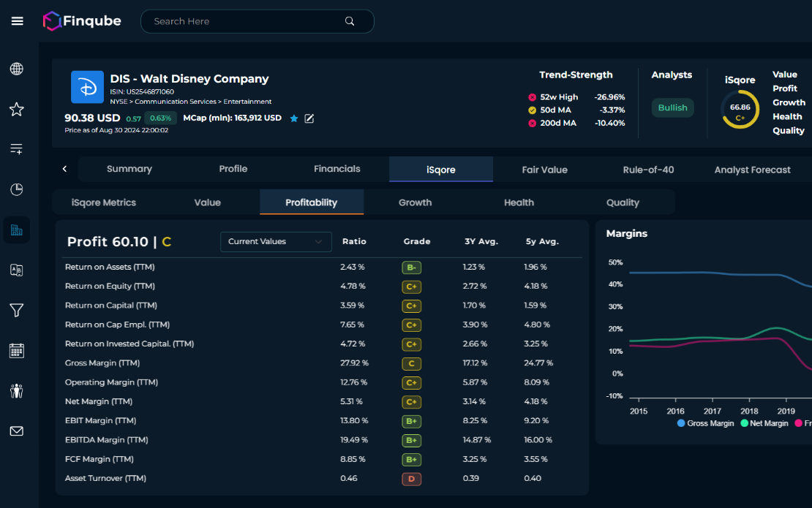Click the 0.63% price change badge

(x=160, y=118)
